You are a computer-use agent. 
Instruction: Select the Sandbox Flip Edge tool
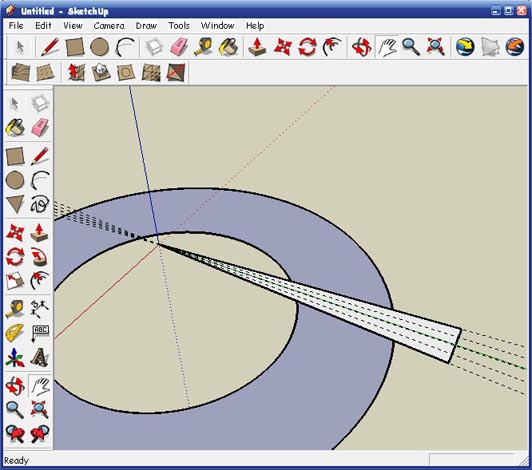point(176,72)
